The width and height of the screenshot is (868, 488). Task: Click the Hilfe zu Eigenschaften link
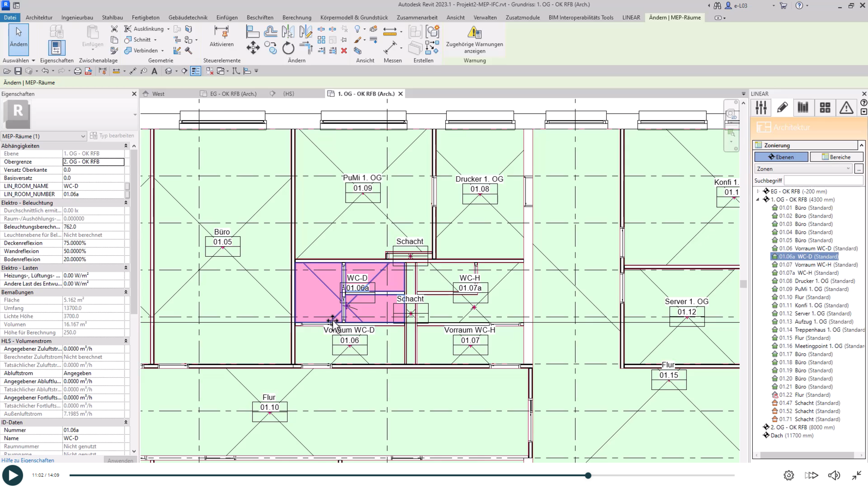coord(28,460)
